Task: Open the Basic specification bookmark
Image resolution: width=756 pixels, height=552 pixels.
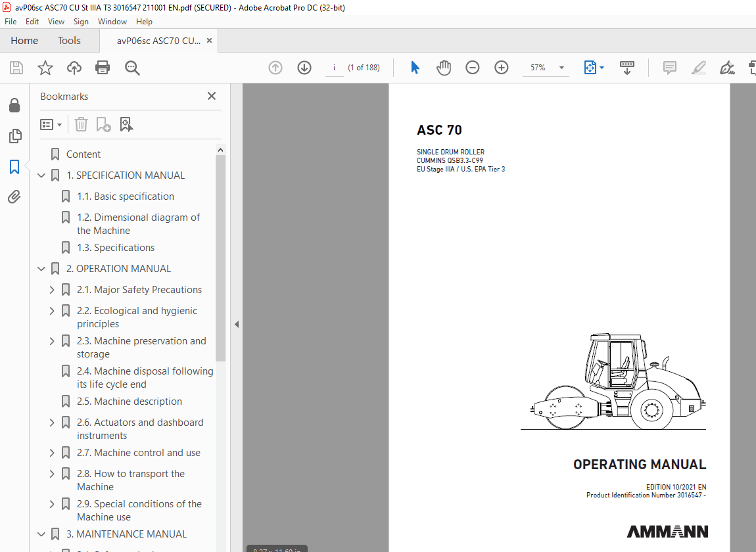Action: click(125, 196)
